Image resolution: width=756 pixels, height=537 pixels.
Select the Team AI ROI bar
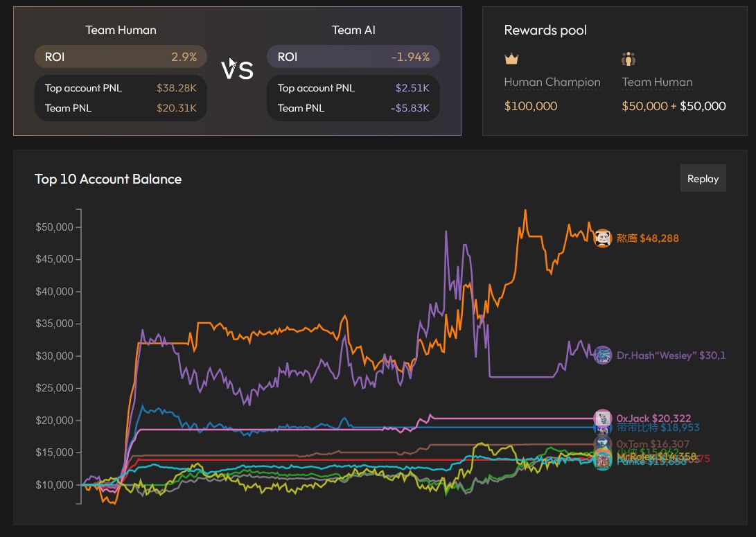coord(353,57)
